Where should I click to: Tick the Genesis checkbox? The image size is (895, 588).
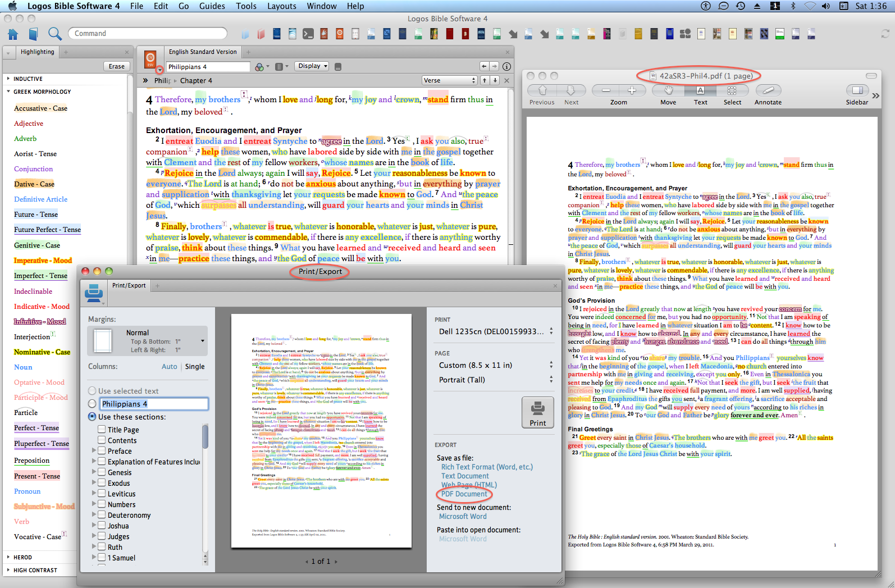(x=102, y=472)
